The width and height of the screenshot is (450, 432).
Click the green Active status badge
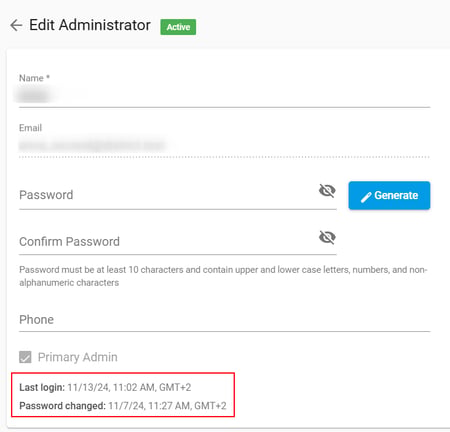coord(178,27)
